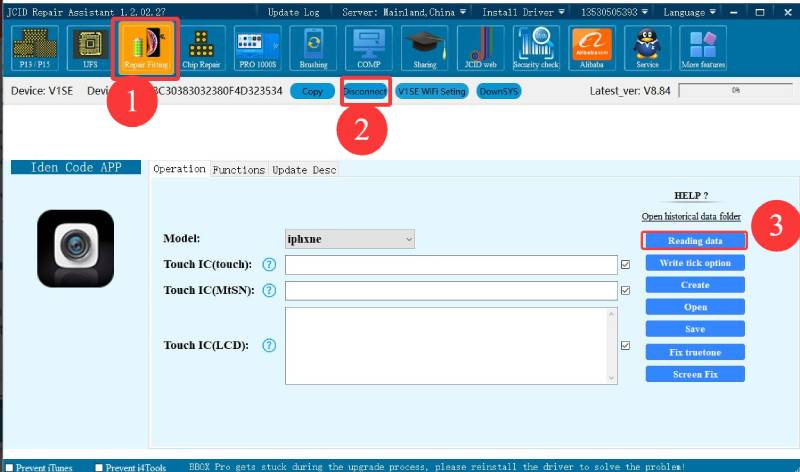Click the update progress bar

pos(736,90)
